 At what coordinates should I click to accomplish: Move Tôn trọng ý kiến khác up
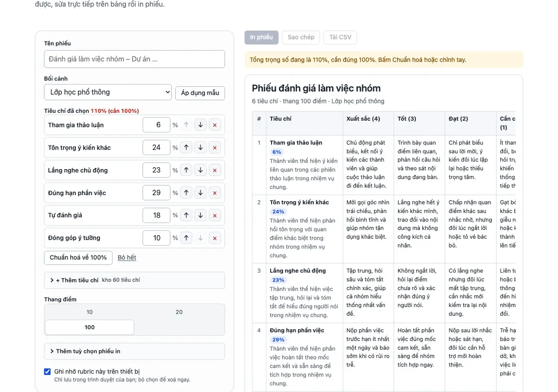pos(186,148)
